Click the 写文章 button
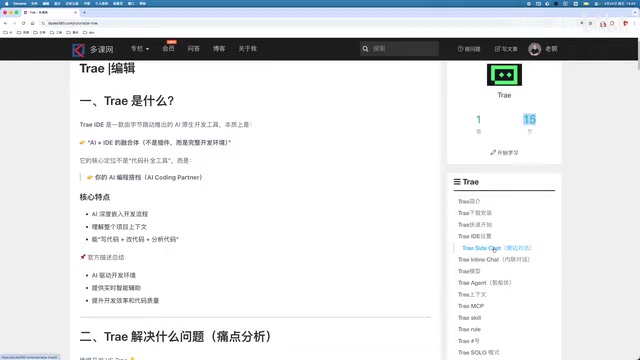Screen dimensions: 640x360 click(506, 49)
